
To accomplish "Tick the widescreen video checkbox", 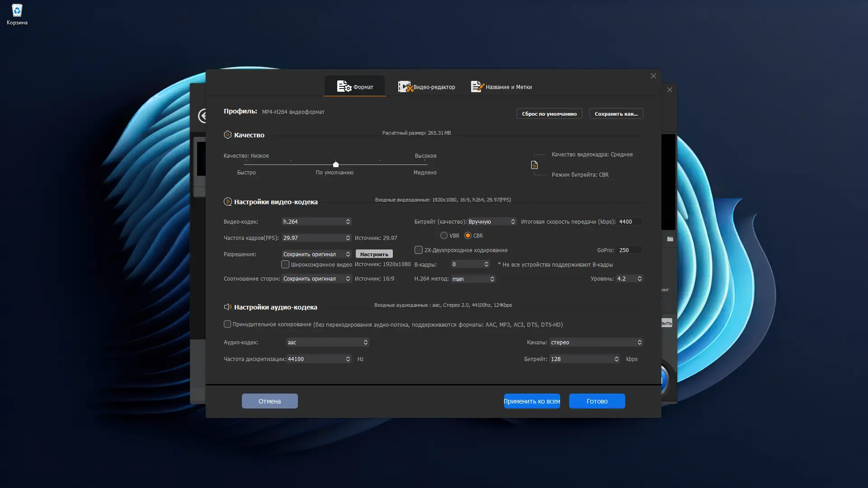I will [x=285, y=264].
